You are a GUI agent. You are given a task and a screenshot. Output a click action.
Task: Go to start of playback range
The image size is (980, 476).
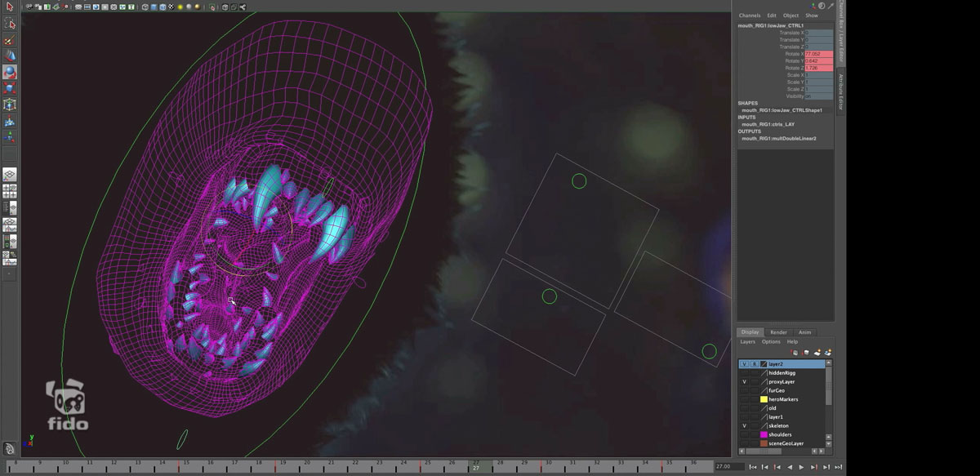point(753,467)
